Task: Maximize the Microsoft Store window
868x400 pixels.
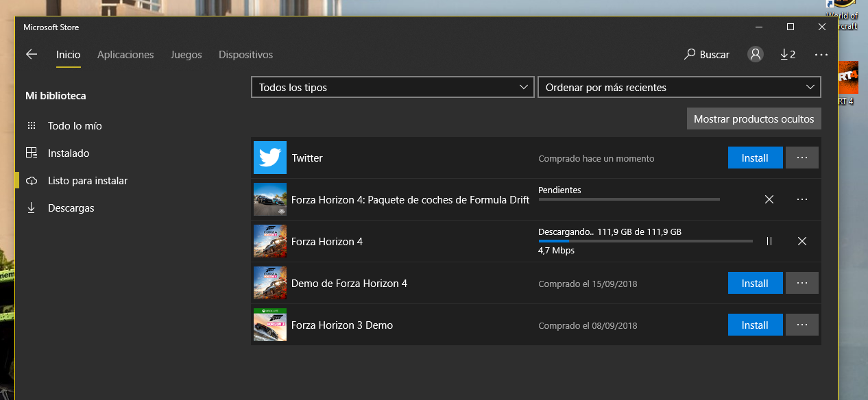Action: click(x=791, y=27)
